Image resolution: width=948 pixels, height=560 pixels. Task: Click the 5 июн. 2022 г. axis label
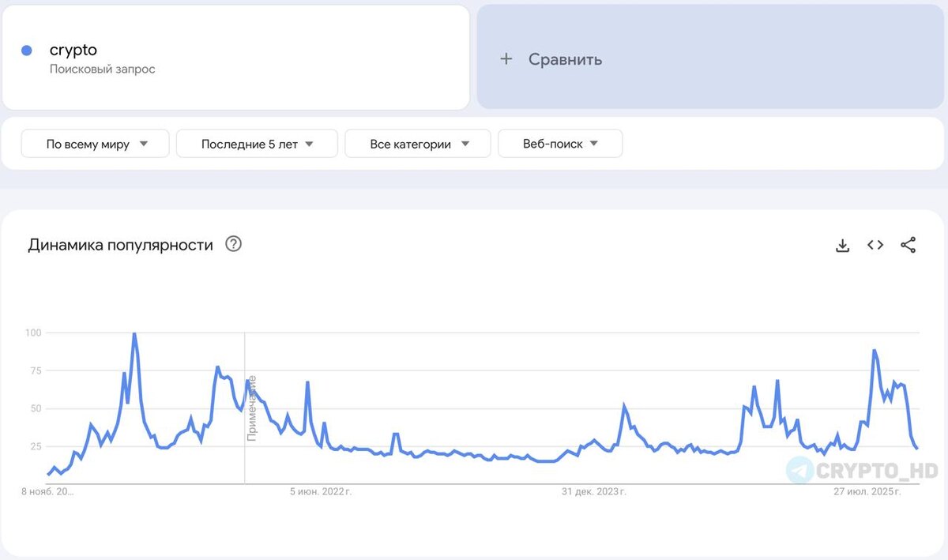pyautogui.click(x=321, y=491)
